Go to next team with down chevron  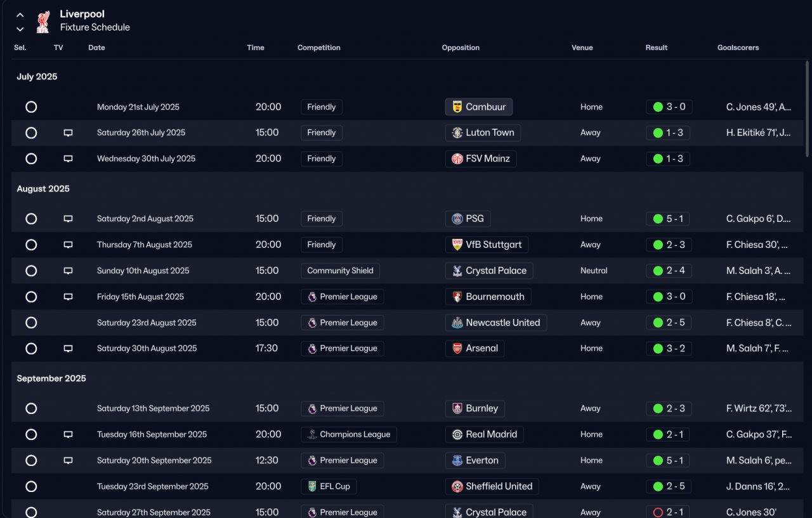(x=20, y=29)
